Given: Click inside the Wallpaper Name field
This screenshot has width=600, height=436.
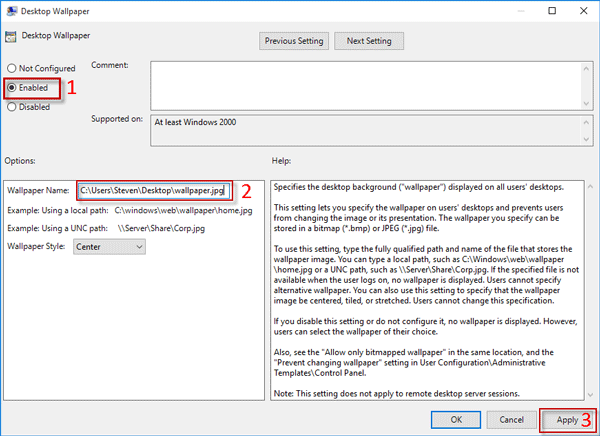Looking at the screenshot, I should [x=154, y=189].
